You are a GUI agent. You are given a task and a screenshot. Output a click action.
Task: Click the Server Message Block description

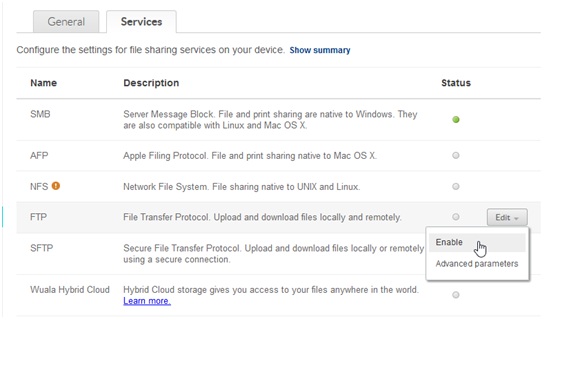tap(270, 120)
